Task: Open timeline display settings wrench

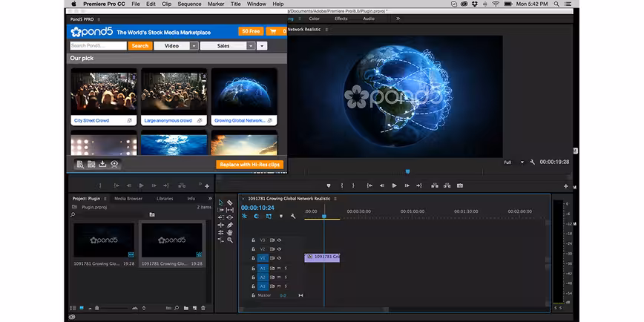Action: click(293, 216)
